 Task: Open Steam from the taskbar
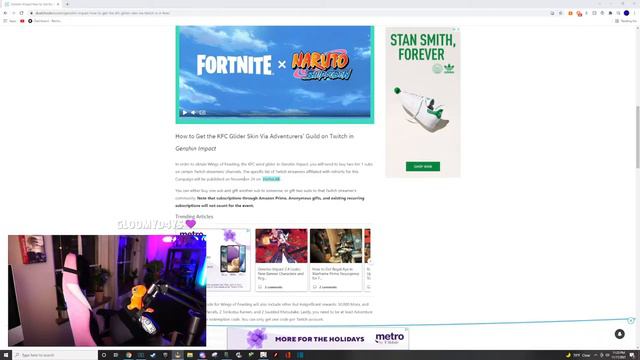[153, 355]
